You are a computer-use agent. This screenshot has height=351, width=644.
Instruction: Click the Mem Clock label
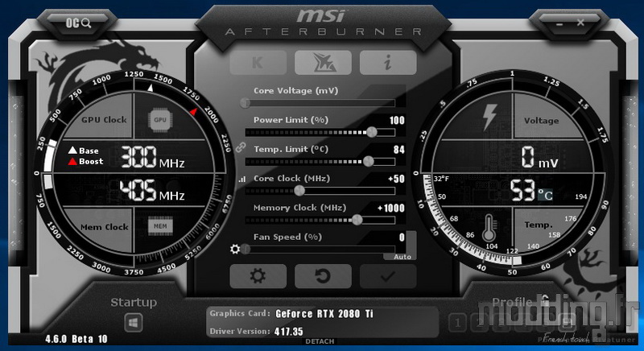pyautogui.click(x=105, y=227)
